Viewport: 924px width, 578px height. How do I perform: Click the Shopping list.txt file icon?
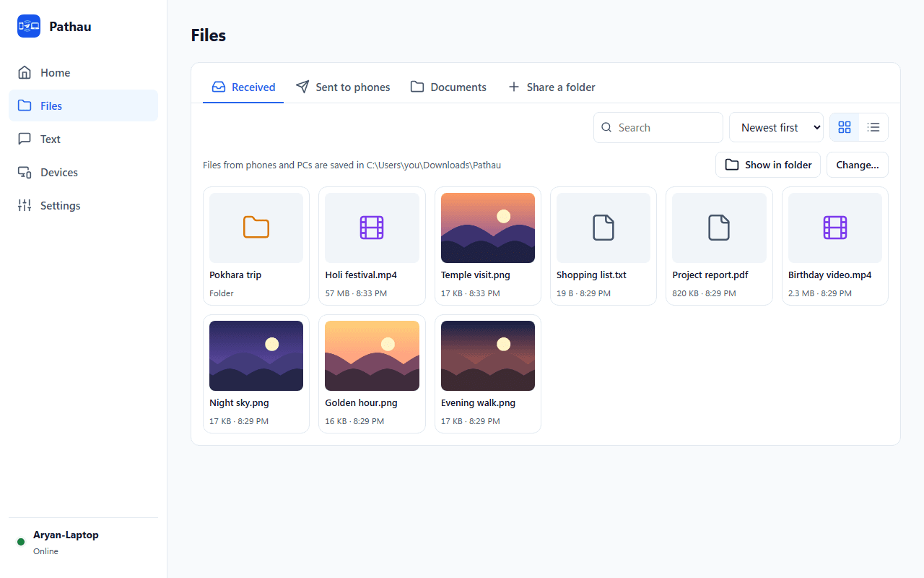pyautogui.click(x=603, y=228)
